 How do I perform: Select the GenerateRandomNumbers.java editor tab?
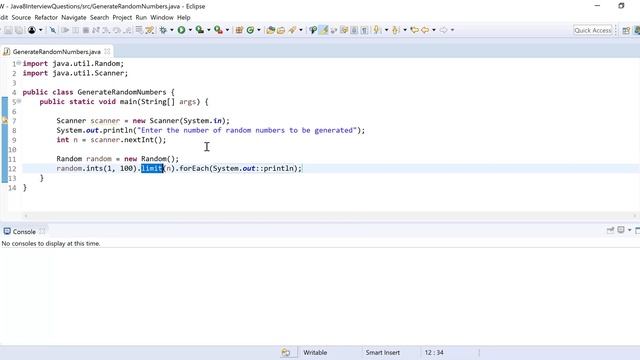(56, 52)
